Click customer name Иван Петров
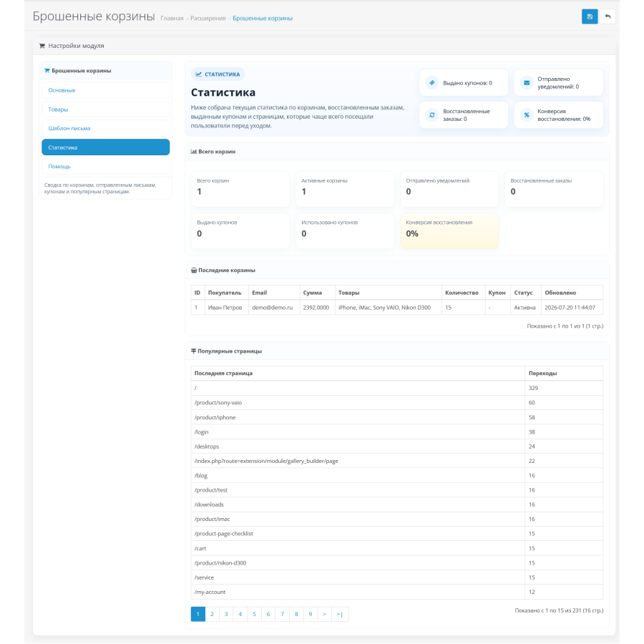 [x=225, y=308]
